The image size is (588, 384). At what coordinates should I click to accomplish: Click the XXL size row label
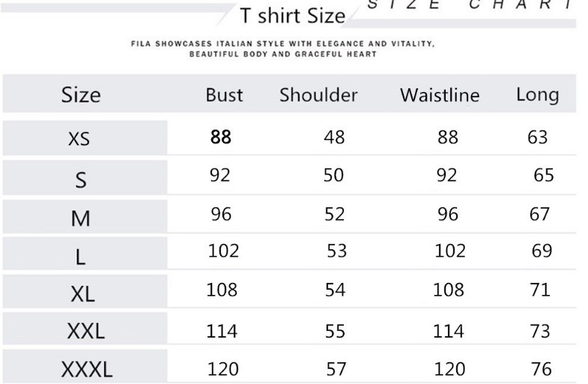click(86, 331)
